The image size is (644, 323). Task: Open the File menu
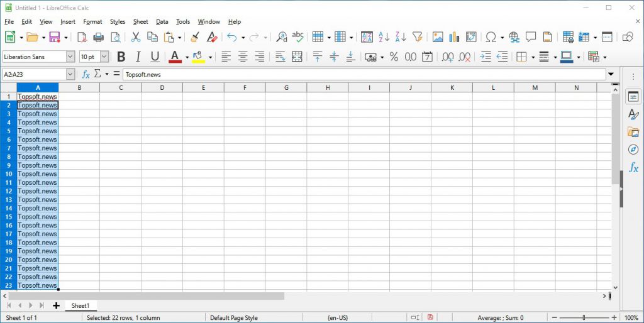click(9, 22)
